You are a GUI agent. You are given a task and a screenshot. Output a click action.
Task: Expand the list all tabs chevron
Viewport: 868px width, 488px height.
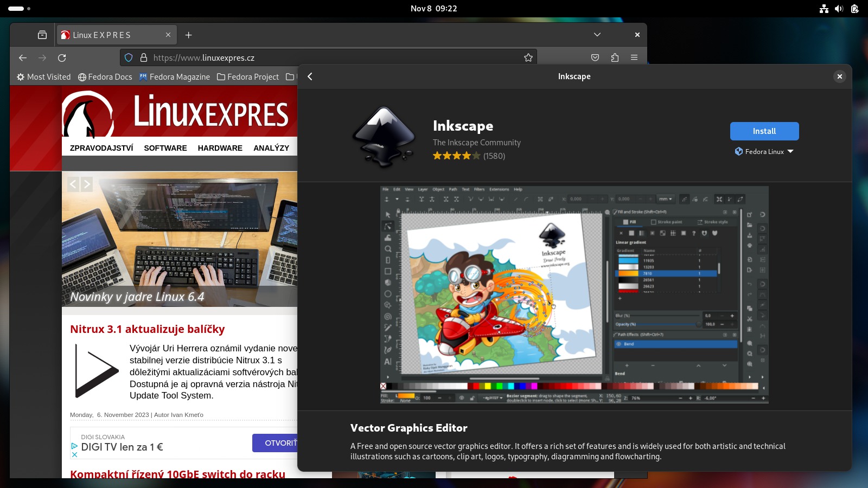tap(597, 35)
